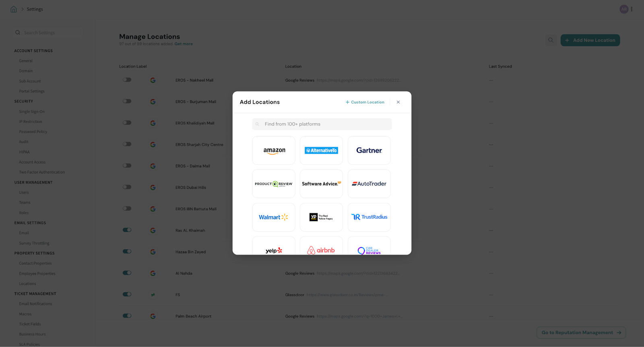Image resolution: width=644 pixels, height=347 pixels.
Task: Open the Google maps URL for Al Nahda
Action: point(358,273)
